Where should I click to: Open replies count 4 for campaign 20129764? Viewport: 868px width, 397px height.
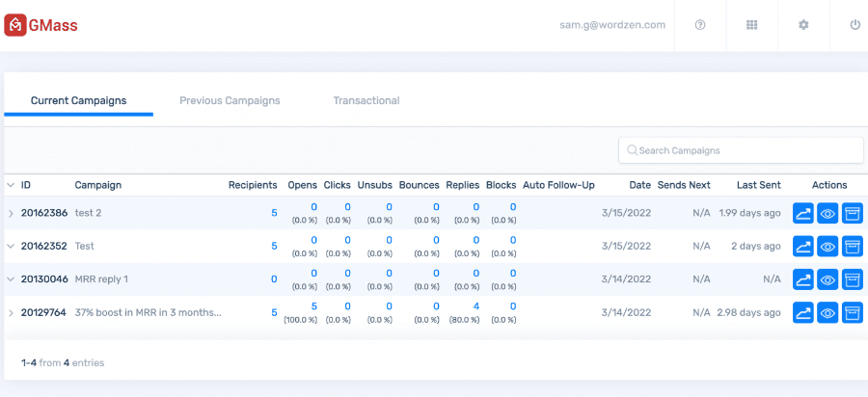[x=476, y=306]
